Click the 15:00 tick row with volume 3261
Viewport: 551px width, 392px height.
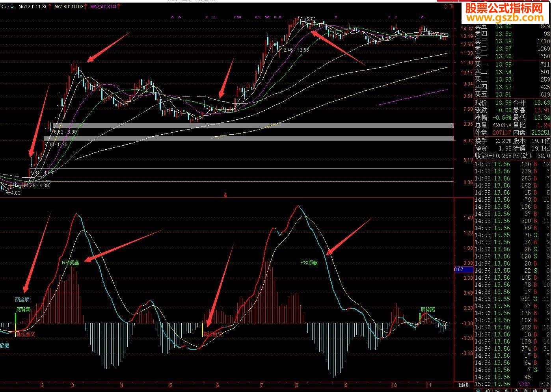512,384
